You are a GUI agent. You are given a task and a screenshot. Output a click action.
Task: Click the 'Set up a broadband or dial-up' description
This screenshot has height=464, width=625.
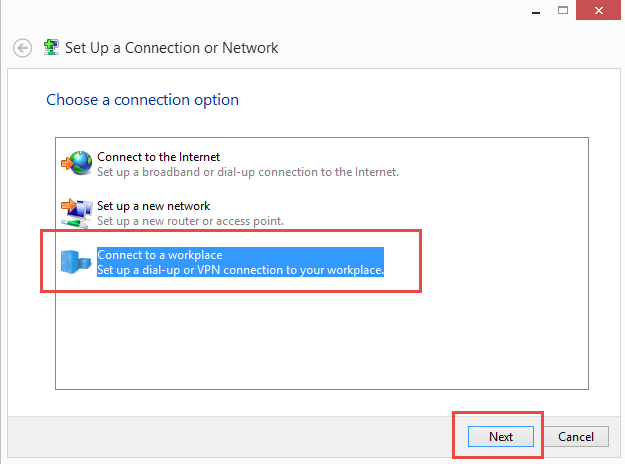point(248,172)
